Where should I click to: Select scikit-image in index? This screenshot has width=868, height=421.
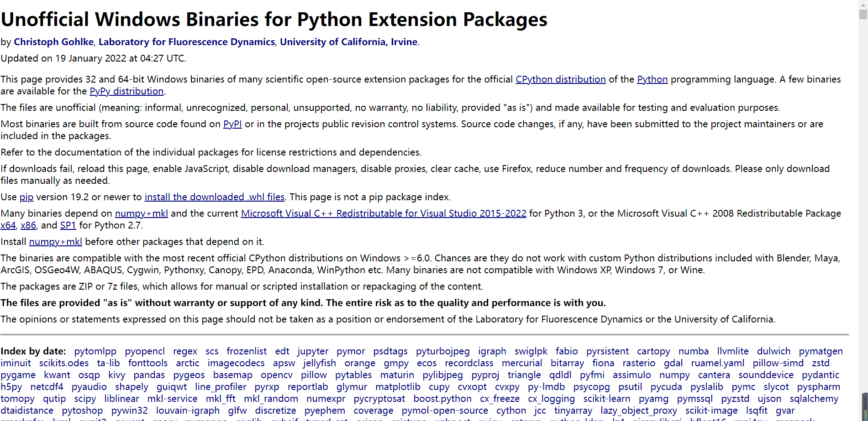pyautogui.click(x=711, y=411)
